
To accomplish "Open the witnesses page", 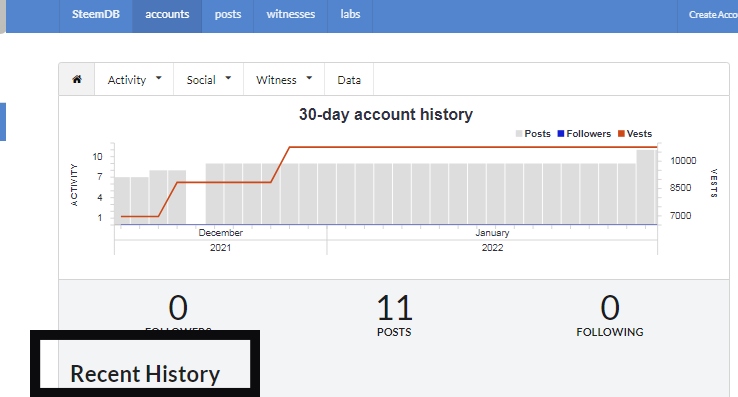I will tap(290, 14).
